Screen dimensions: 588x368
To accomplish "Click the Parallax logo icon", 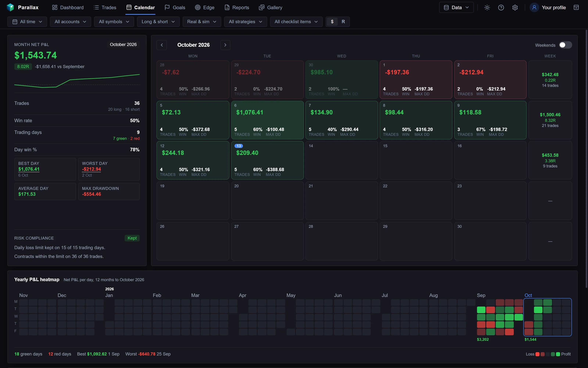I will 10,7.
